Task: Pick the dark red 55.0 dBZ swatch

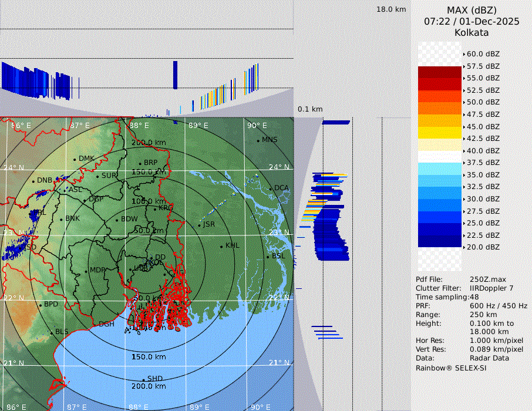Action: pyautogui.click(x=439, y=72)
